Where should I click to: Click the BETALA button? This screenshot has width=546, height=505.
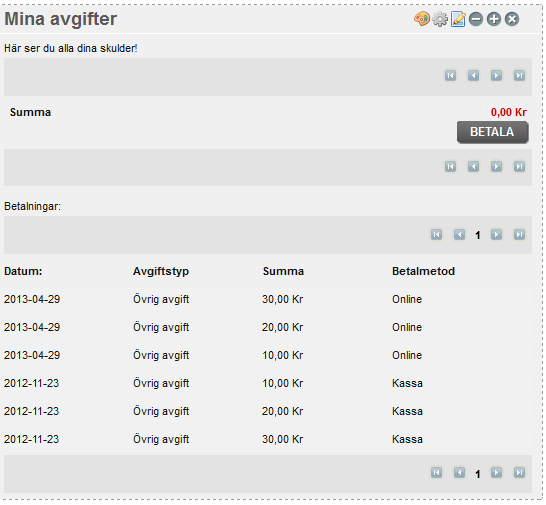point(493,132)
